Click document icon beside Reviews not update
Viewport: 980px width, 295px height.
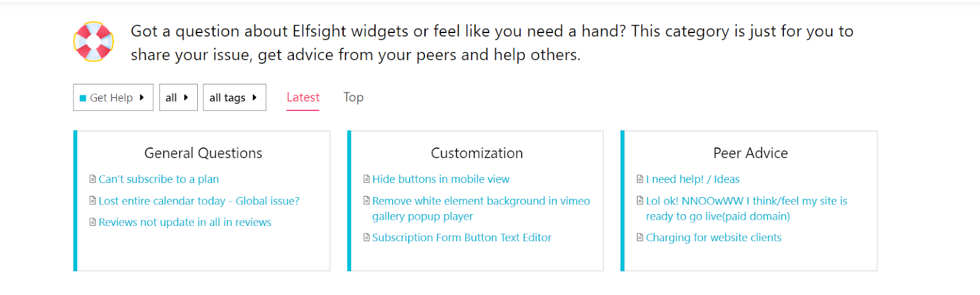pyautogui.click(x=93, y=222)
